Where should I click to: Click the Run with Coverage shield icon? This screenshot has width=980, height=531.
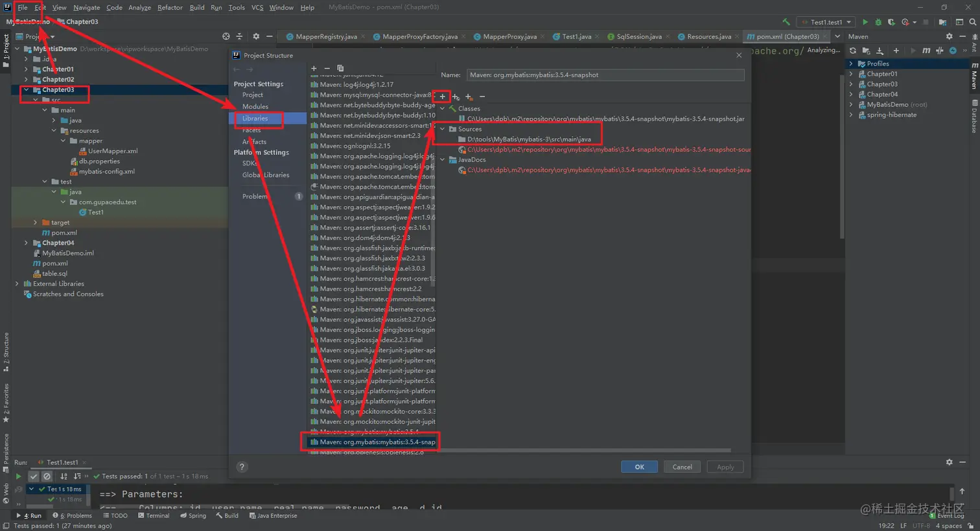[892, 22]
